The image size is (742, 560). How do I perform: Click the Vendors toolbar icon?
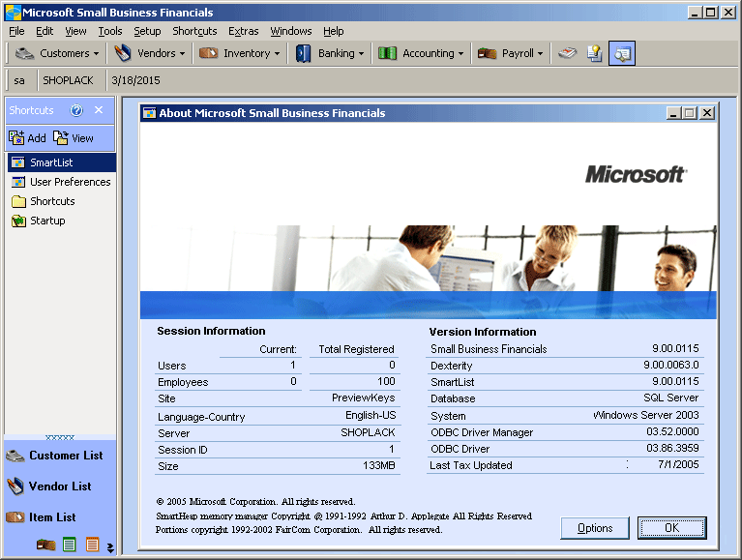(x=123, y=53)
